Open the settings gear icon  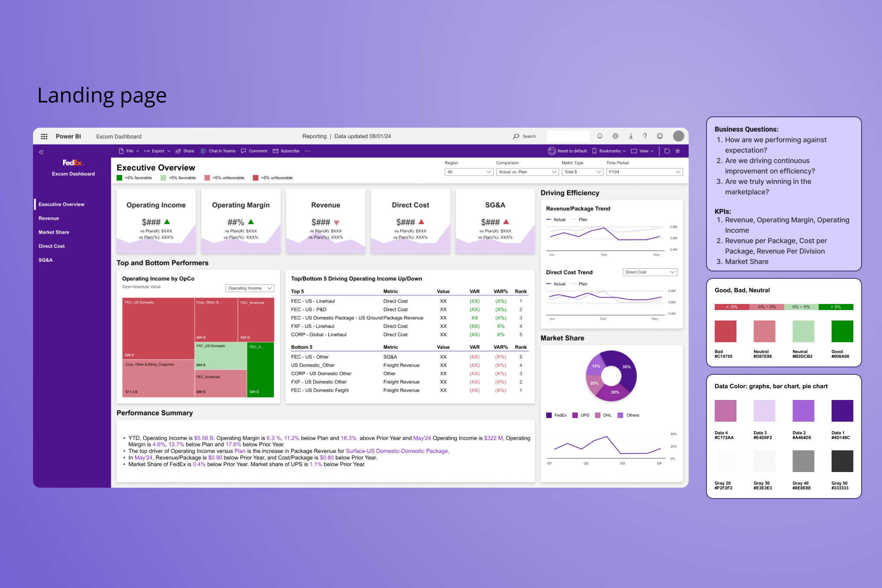coord(615,136)
